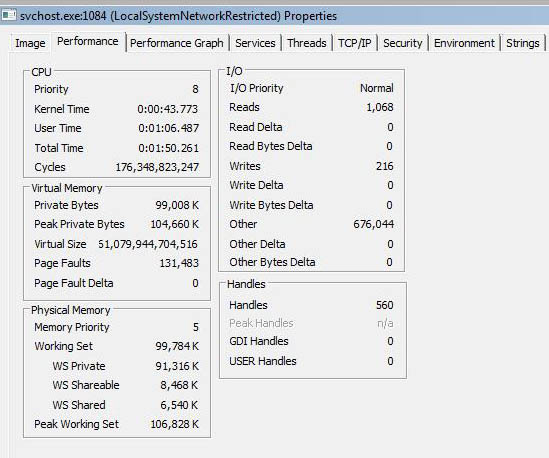
Task: Click the window title bar text
Action: click(178, 16)
